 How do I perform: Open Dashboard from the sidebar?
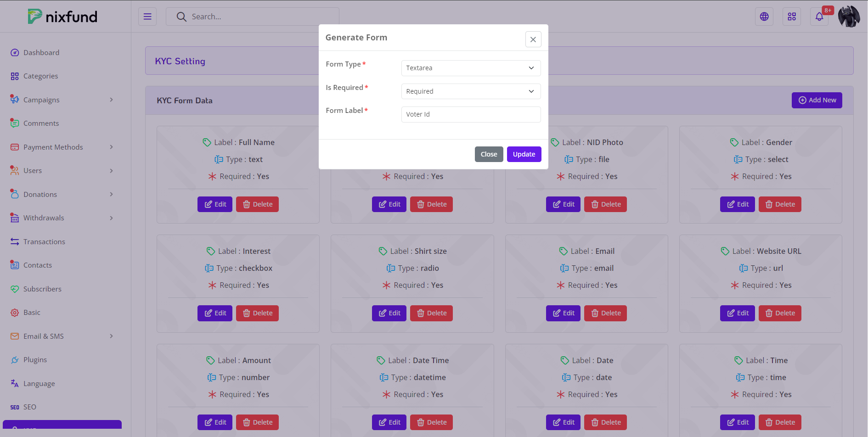coord(41,52)
